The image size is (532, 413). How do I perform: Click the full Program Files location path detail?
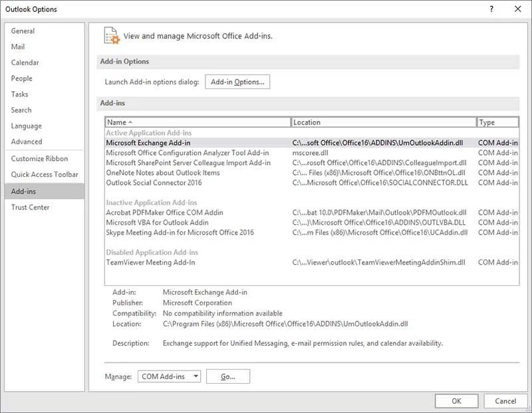(x=285, y=324)
